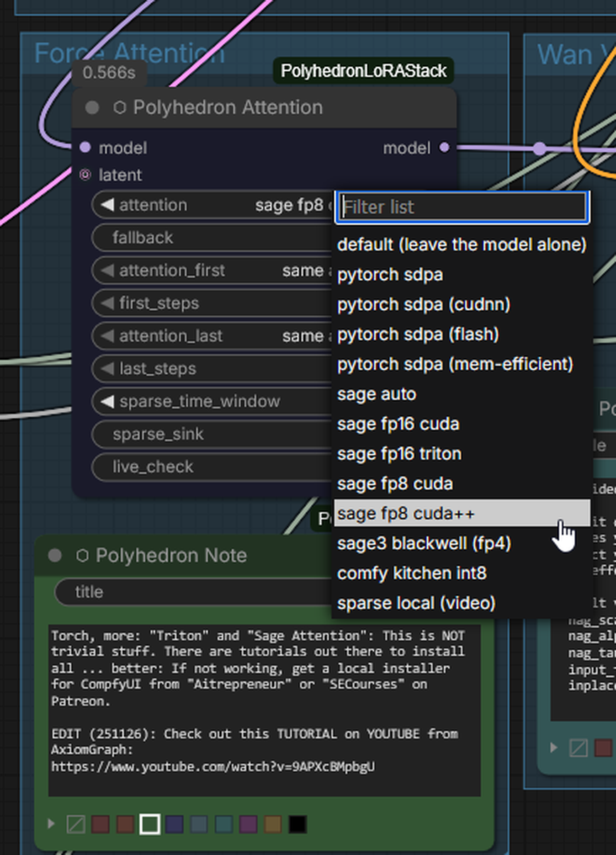
Task: Click the hexagon icon beside the Polyhedron Attention title
Action: pyautogui.click(x=120, y=107)
